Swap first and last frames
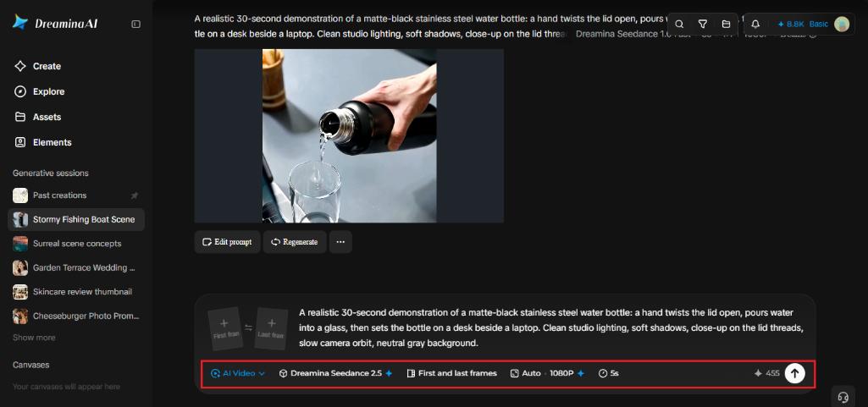Screen dimensions: 868x407 (x=249, y=328)
